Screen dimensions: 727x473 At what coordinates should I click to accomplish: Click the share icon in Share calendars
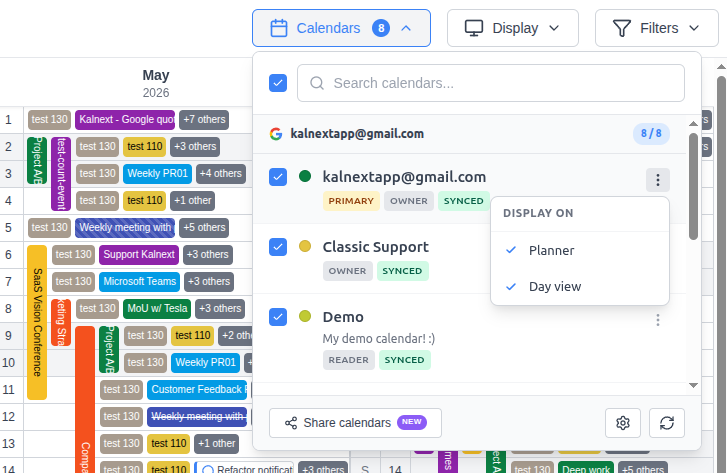[x=291, y=423]
